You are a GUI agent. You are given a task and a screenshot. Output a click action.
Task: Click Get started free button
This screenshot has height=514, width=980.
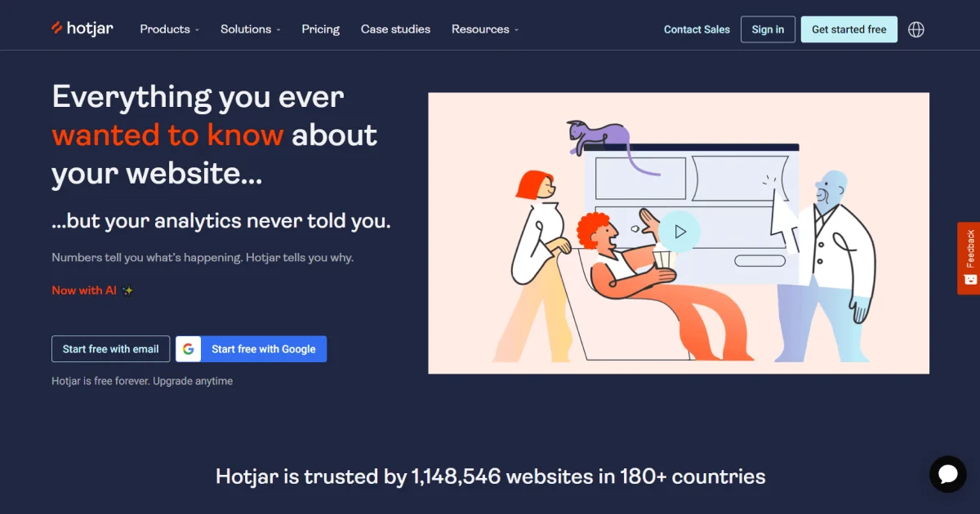pos(849,29)
